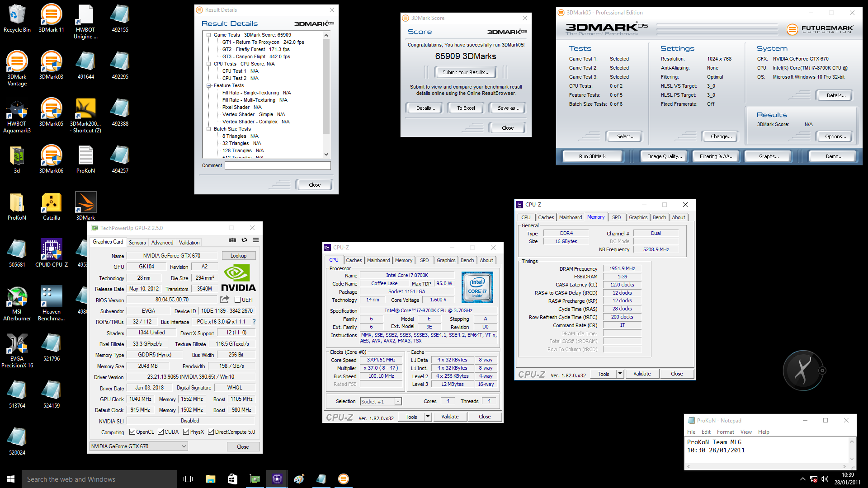
Task: Click the taskbar search box
Action: (99, 479)
